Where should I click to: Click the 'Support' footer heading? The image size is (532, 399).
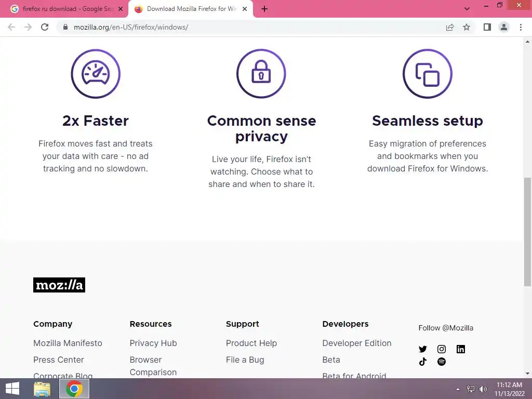(x=242, y=324)
